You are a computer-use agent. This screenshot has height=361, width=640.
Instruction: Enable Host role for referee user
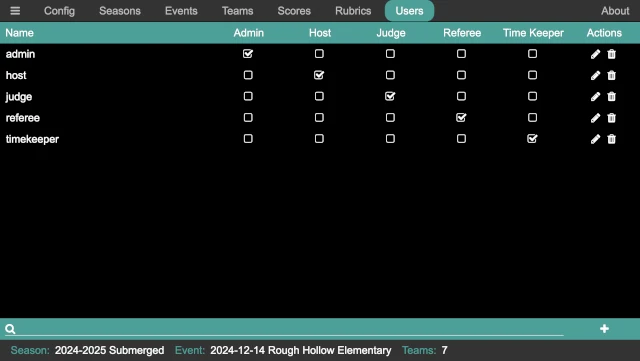point(319,117)
